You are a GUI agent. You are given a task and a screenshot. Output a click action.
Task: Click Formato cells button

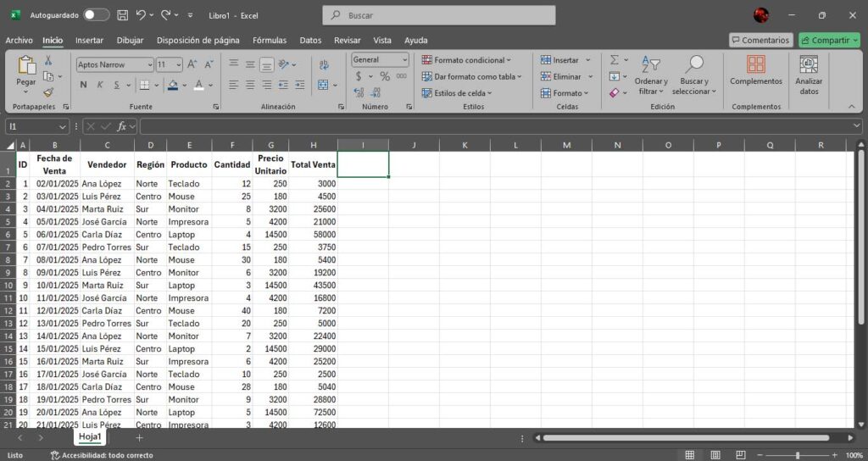(x=564, y=93)
